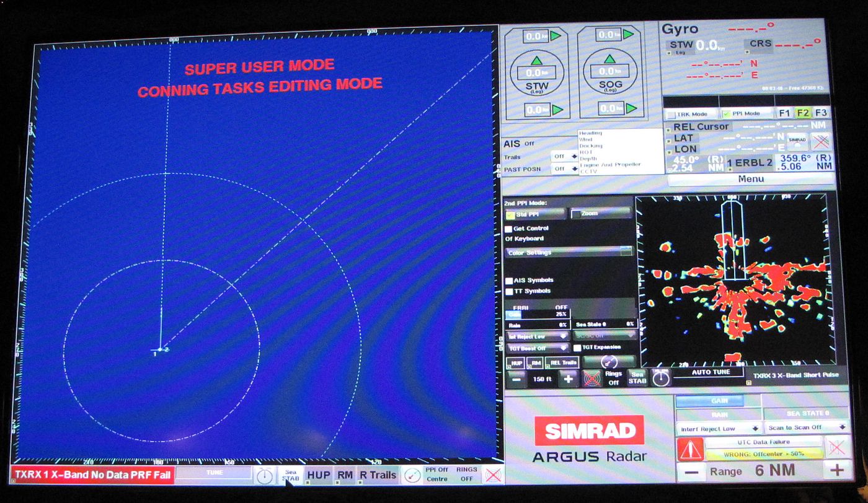
Task: Open Scan to Scan Off dropdown
Action: 807,427
